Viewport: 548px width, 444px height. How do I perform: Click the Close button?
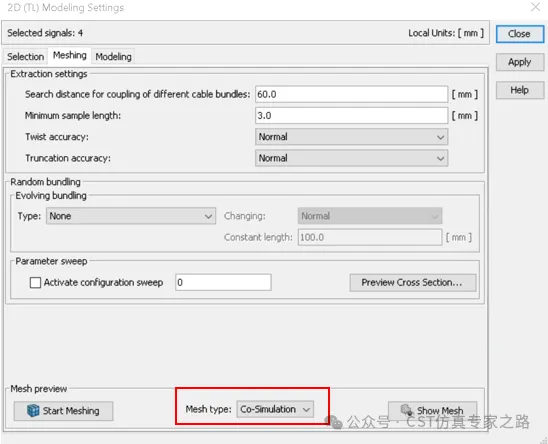520,34
